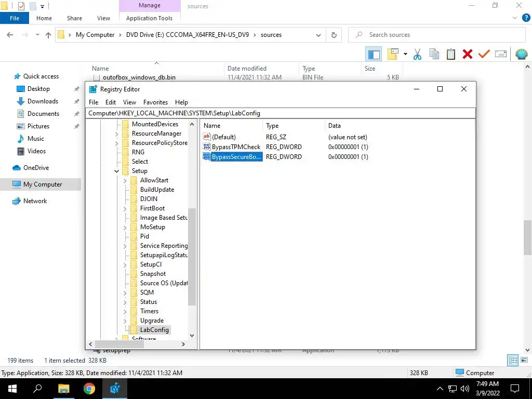
Task: Collapse the Setup registry key
Action: [116, 171]
